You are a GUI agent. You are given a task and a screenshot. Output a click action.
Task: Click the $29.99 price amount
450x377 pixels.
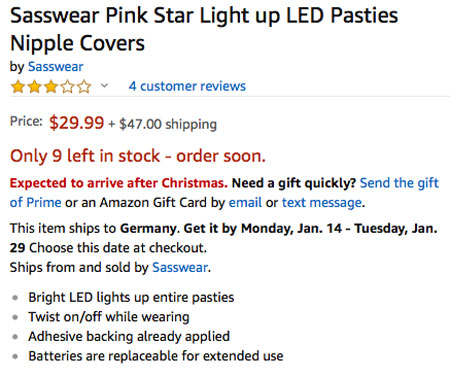[x=77, y=123]
